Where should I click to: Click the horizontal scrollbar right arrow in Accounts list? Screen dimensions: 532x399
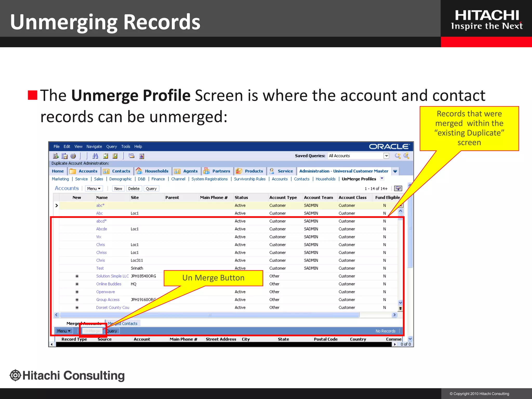click(x=395, y=315)
